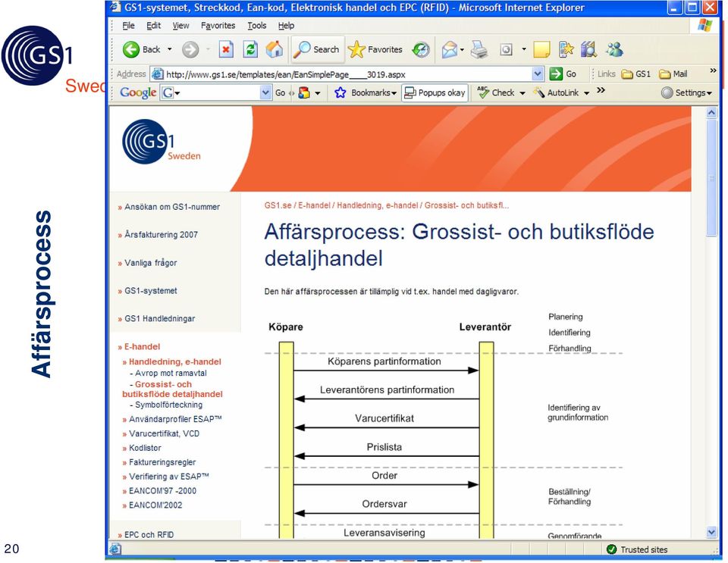Open EPC och RFID link
Viewport: 728px width, 563px height.
click(149, 535)
